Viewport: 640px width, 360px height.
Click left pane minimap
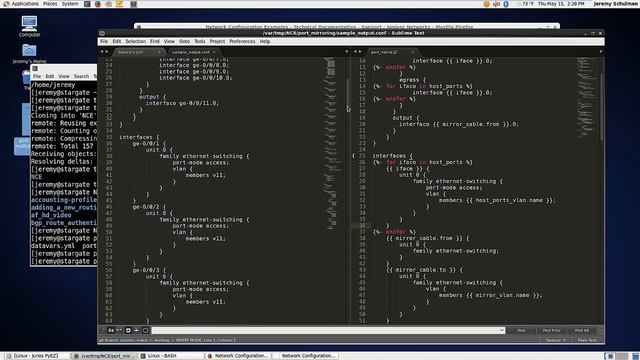[331, 143]
